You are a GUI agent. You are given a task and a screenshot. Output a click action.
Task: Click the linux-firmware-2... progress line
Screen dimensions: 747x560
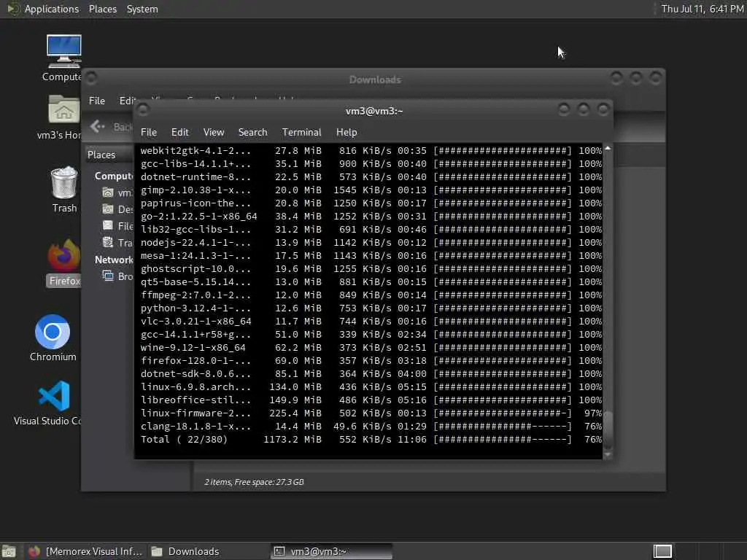pos(371,413)
